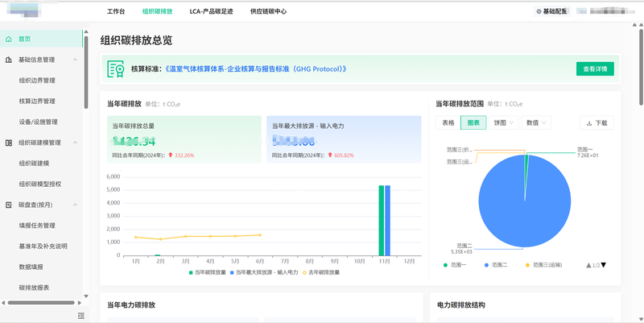Switch scope view to 图表
The height and width of the screenshot is (323, 644).
[x=473, y=123]
